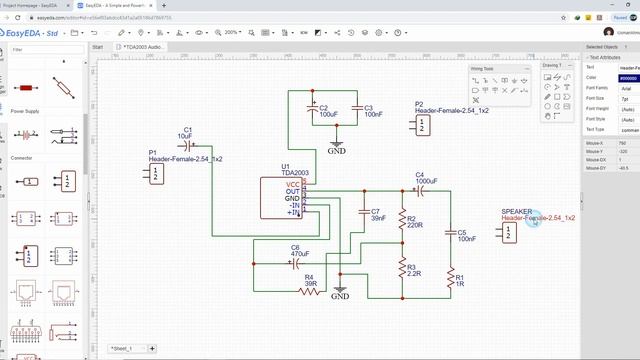Screen dimensions: 640x360
Task: Pick the diagonal resistor symbol from library
Action: coord(64,87)
